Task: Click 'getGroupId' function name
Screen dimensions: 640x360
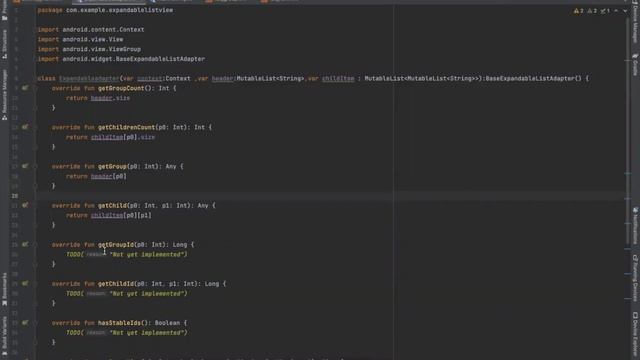Action: 116,244
